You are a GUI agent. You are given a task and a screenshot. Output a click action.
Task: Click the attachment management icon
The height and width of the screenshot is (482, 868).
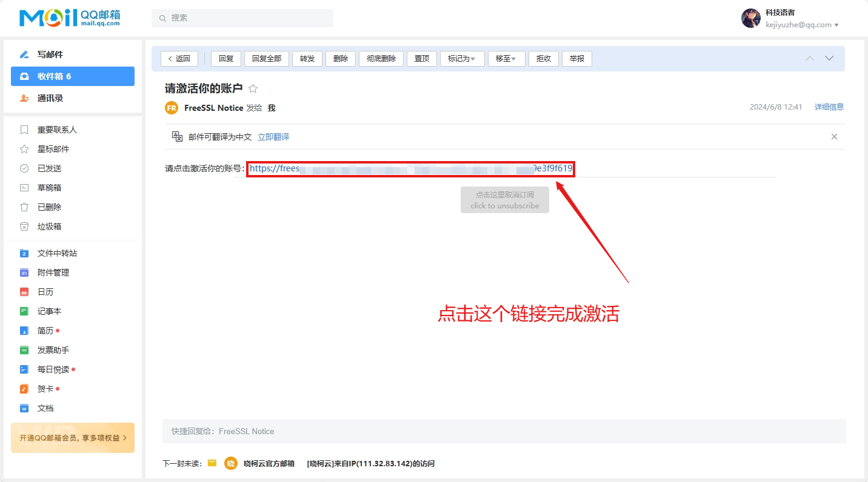click(x=24, y=272)
